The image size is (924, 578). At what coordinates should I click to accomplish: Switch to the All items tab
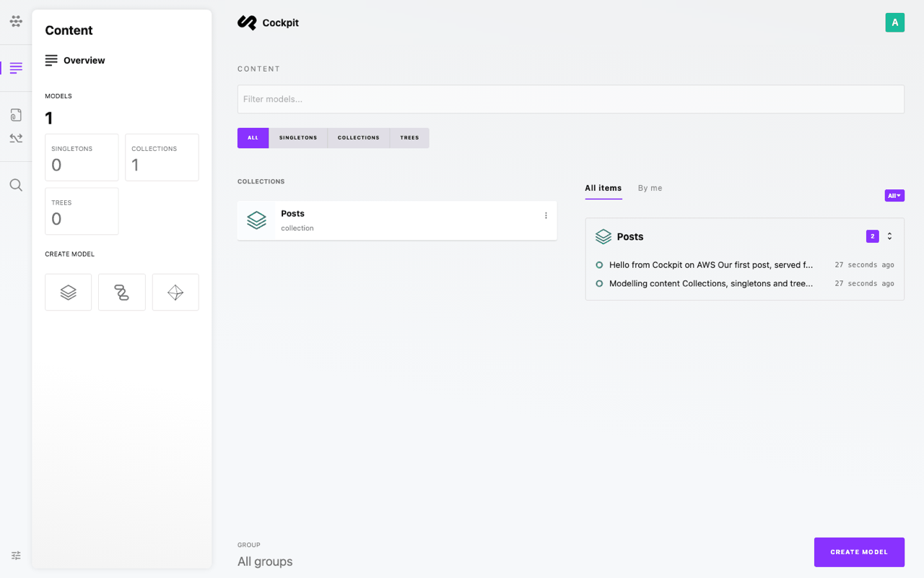pyautogui.click(x=603, y=189)
